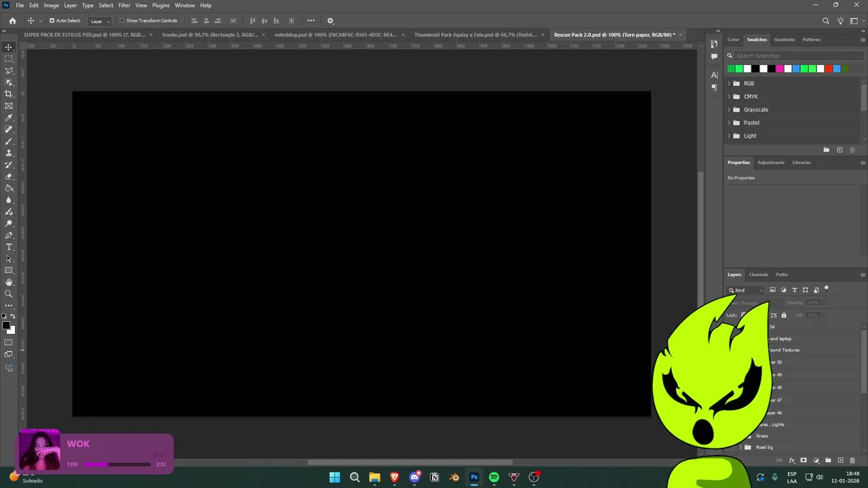Create new fill or adjustment layer

pos(816,461)
